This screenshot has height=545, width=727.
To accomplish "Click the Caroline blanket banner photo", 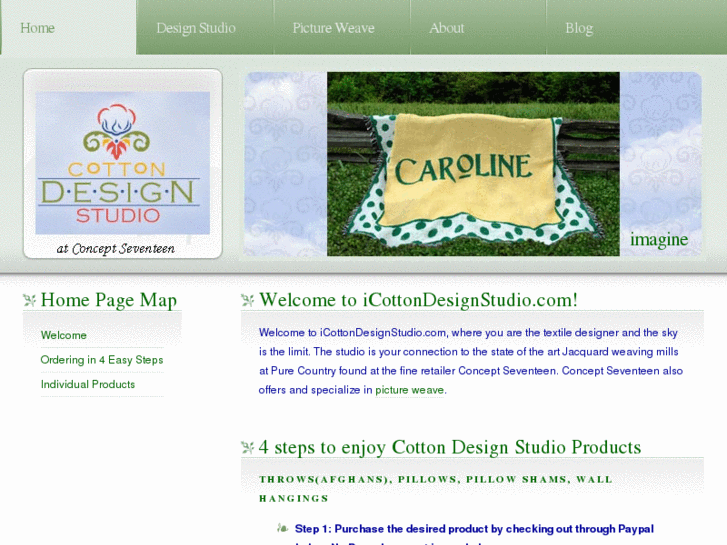I will pyautogui.click(x=473, y=164).
